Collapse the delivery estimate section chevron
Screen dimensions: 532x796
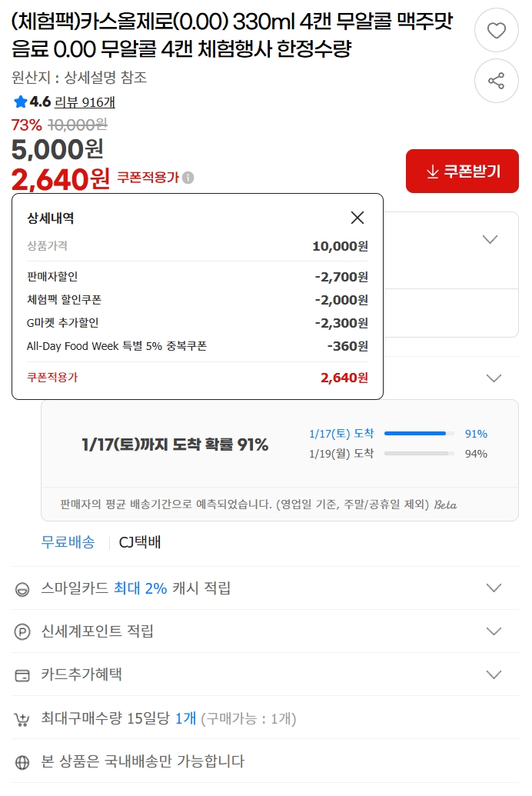coord(494,378)
